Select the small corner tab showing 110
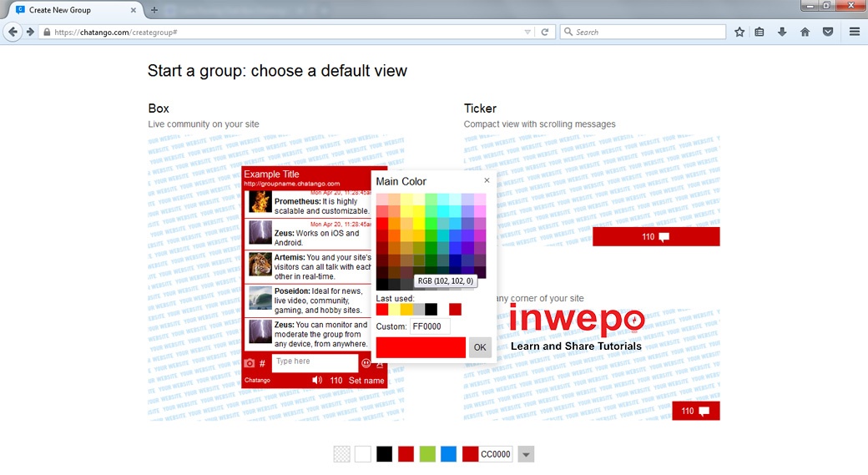 696,411
